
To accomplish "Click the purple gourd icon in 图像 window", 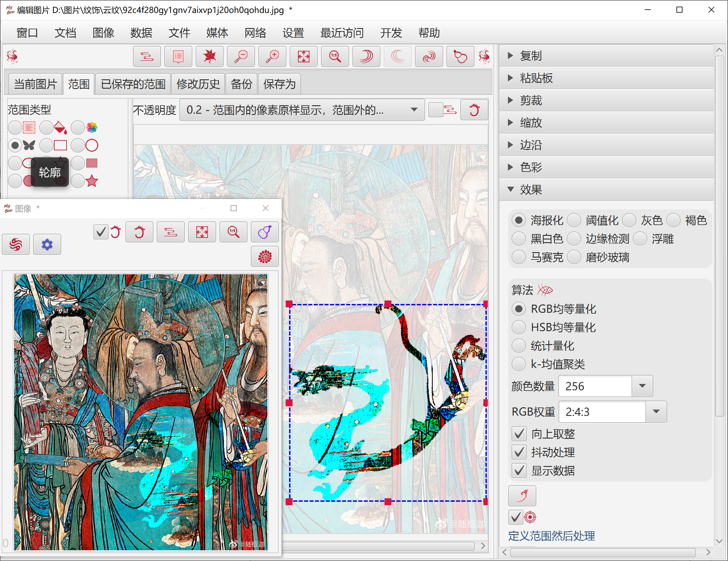I will 265,232.
